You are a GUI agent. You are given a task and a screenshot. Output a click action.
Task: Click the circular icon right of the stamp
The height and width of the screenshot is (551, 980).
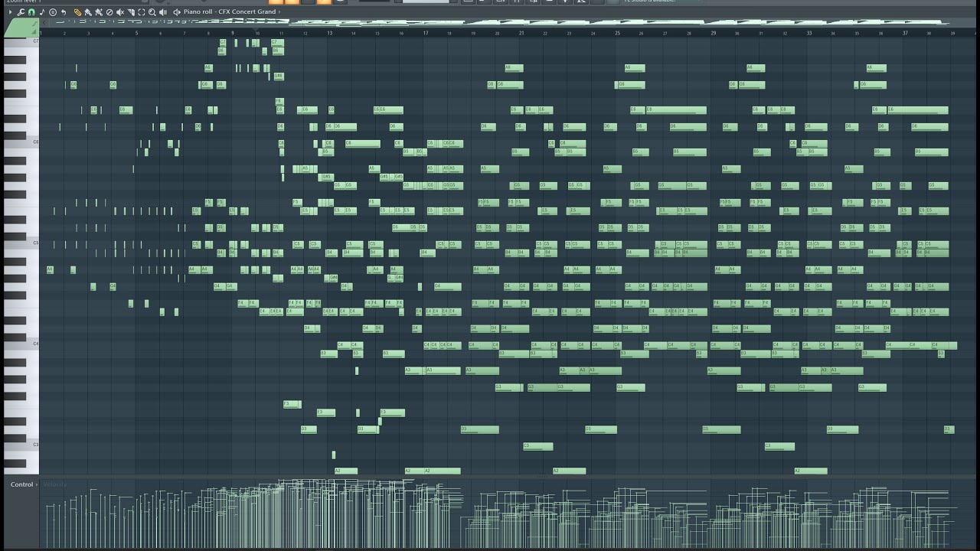[x=53, y=12]
